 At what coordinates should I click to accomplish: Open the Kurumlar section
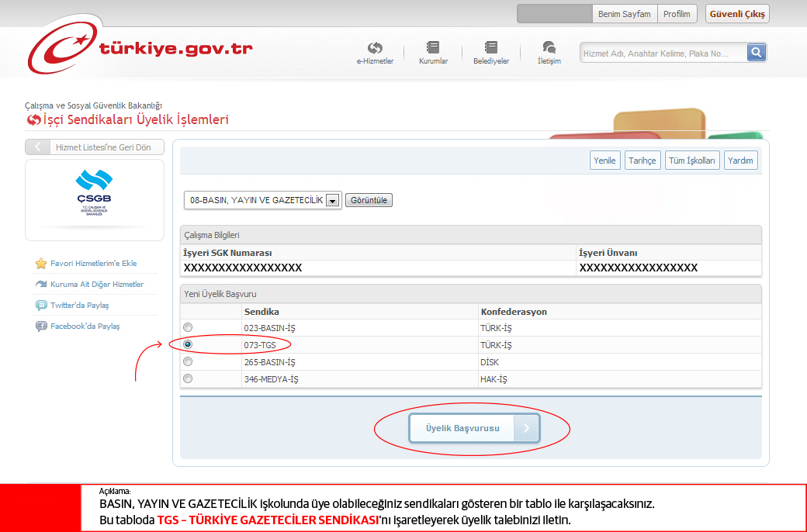tap(432, 52)
